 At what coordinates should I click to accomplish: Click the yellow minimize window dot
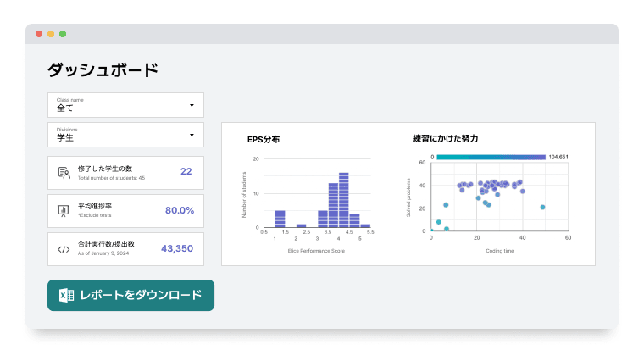tap(51, 34)
